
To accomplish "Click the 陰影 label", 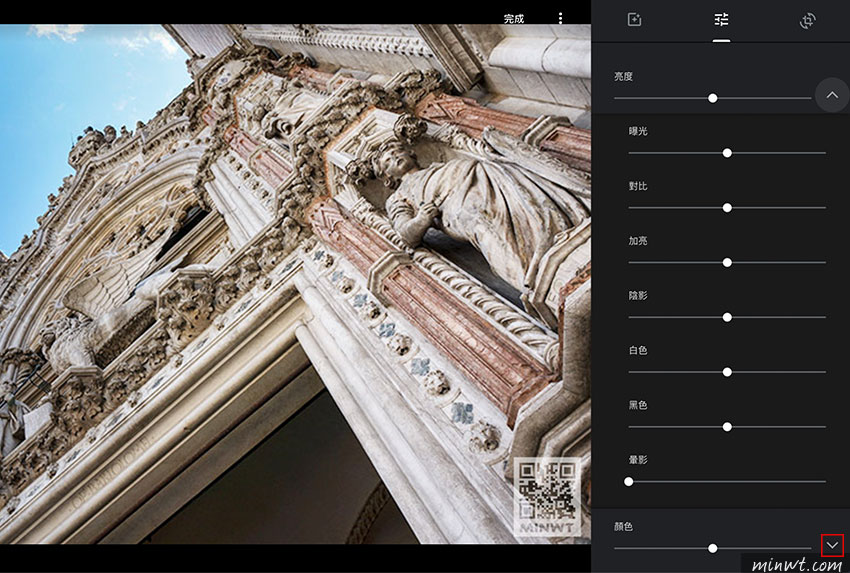I will [638, 295].
